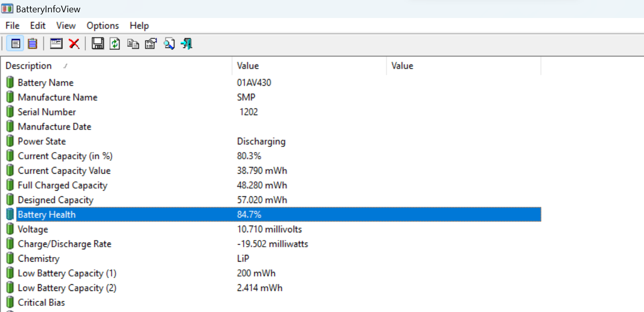This screenshot has height=312, width=644.
Task: Select the Power State row label
Action: 42,141
